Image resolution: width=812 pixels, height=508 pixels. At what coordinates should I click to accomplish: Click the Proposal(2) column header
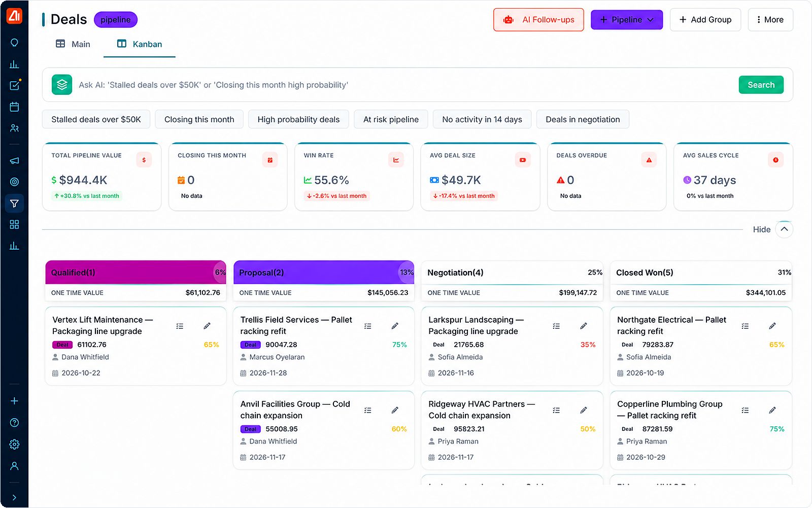(x=324, y=273)
